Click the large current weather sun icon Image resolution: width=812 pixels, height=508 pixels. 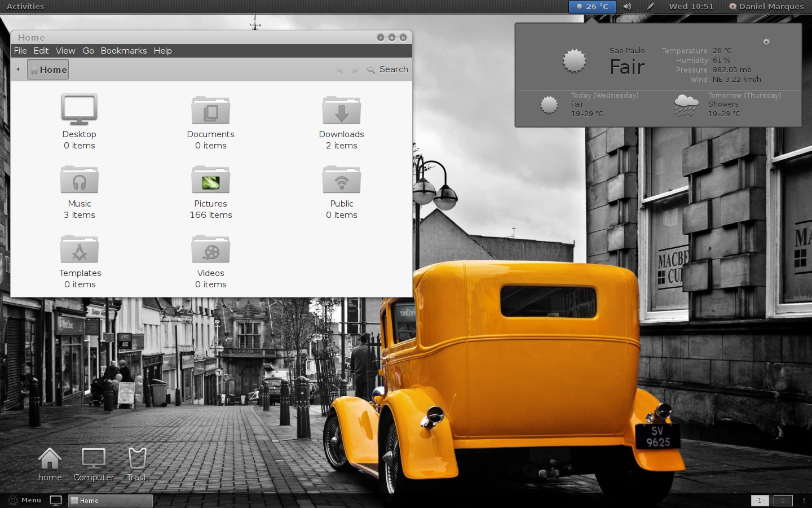pos(575,61)
